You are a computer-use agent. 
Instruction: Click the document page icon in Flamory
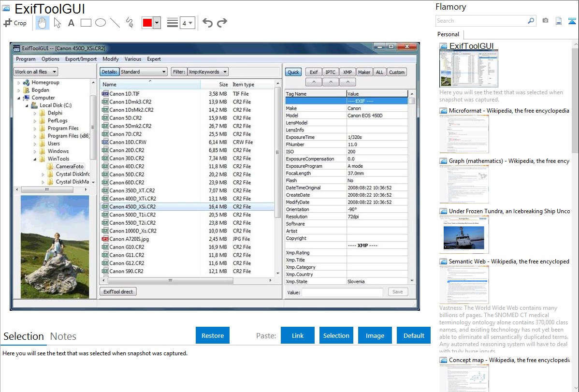coord(559,21)
